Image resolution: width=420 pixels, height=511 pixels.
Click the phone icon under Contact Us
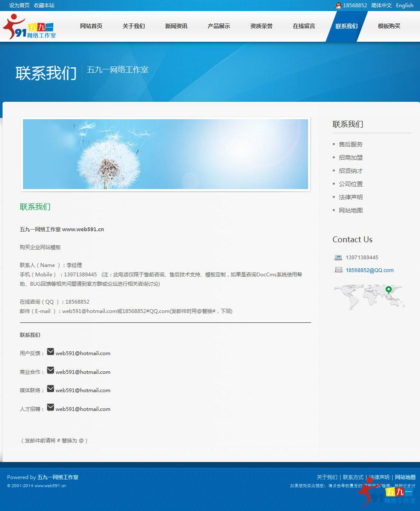pos(338,257)
